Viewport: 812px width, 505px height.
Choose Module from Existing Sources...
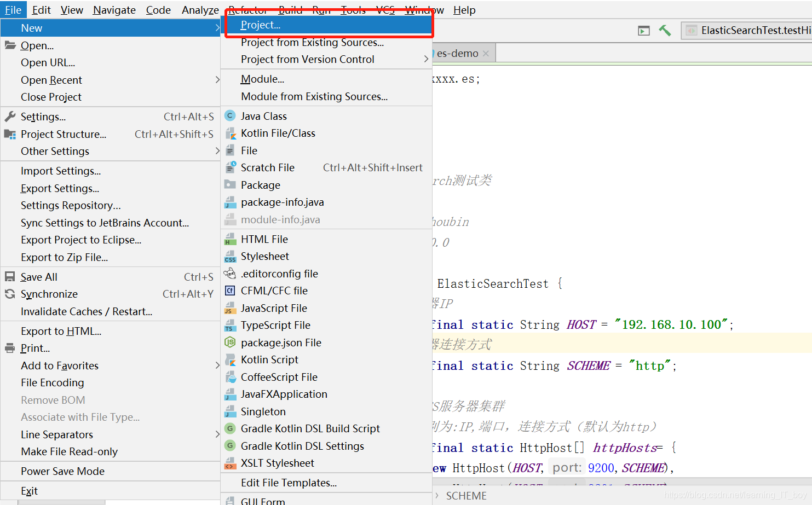point(326,96)
